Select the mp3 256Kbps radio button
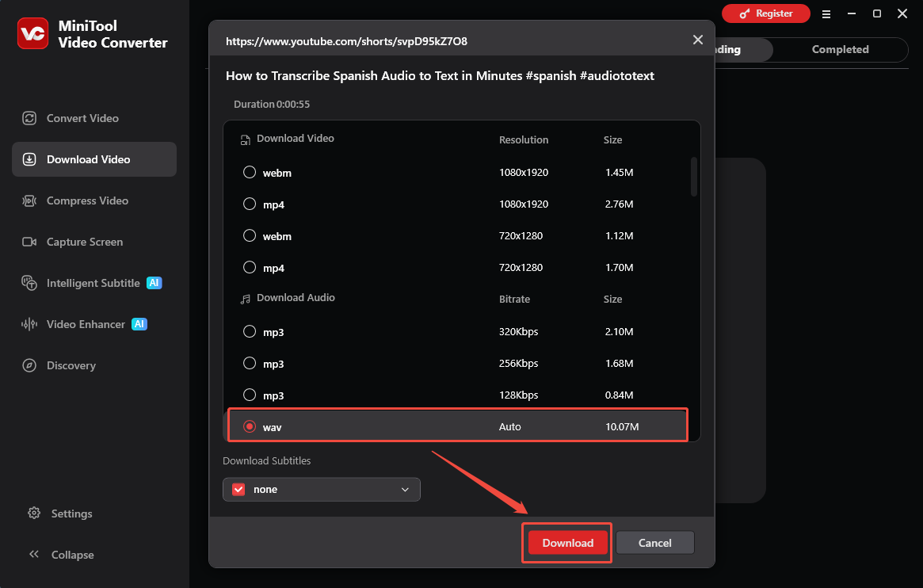923x588 pixels. coord(250,364)
